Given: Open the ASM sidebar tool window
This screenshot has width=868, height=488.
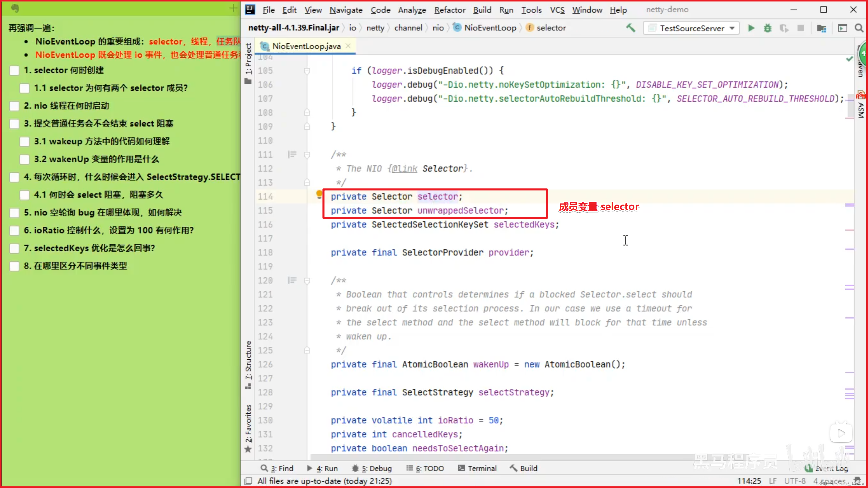Looking at the screenshot, I should 861,105.
